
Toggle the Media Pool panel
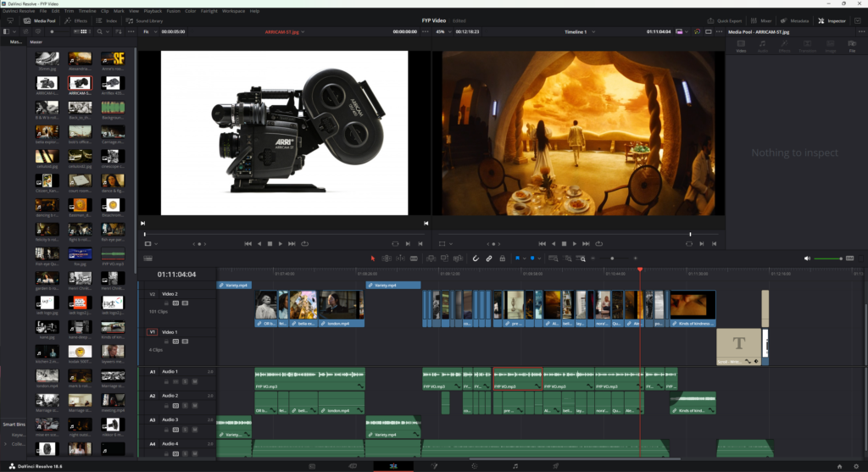pyautogui.click(x=41, y=20)
